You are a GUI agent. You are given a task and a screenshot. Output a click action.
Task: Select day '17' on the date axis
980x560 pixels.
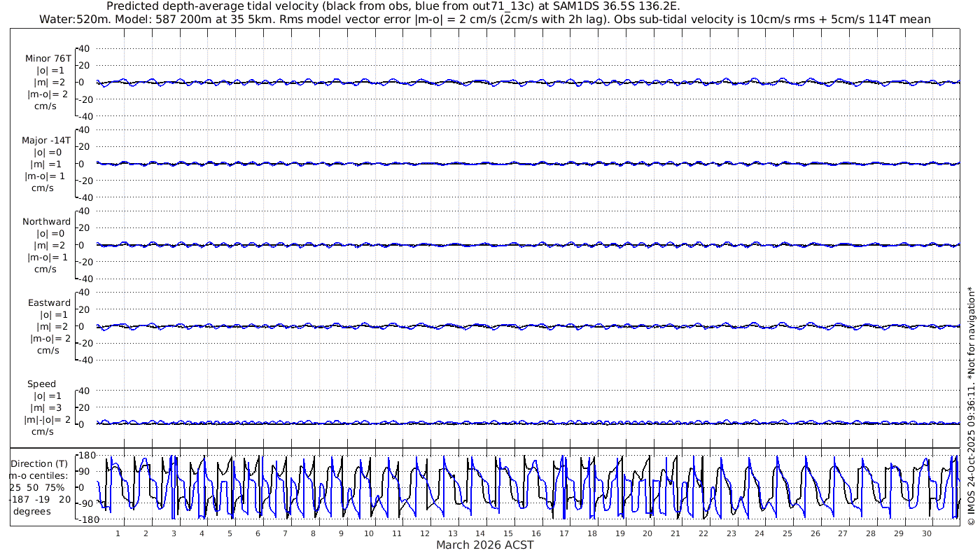(x=564, y=533)
